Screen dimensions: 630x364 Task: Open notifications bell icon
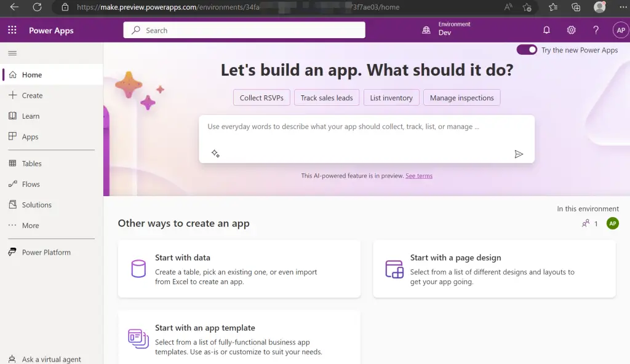pos(546,30)
